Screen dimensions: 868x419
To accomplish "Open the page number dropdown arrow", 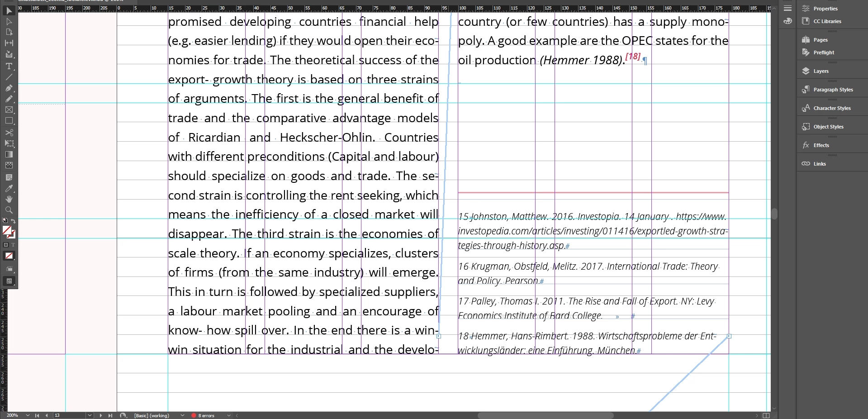I will [90, 415].
